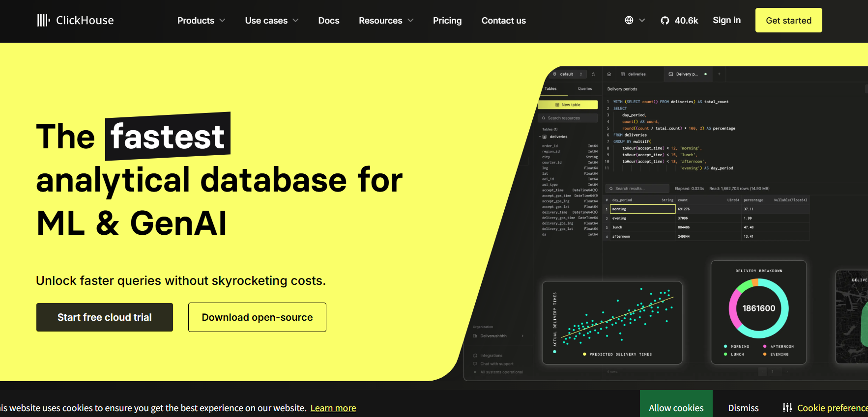This screenshot has width=868, height=417.
Task: Open the Deliverushhhh organization
Action: click(x=498, y=336)
